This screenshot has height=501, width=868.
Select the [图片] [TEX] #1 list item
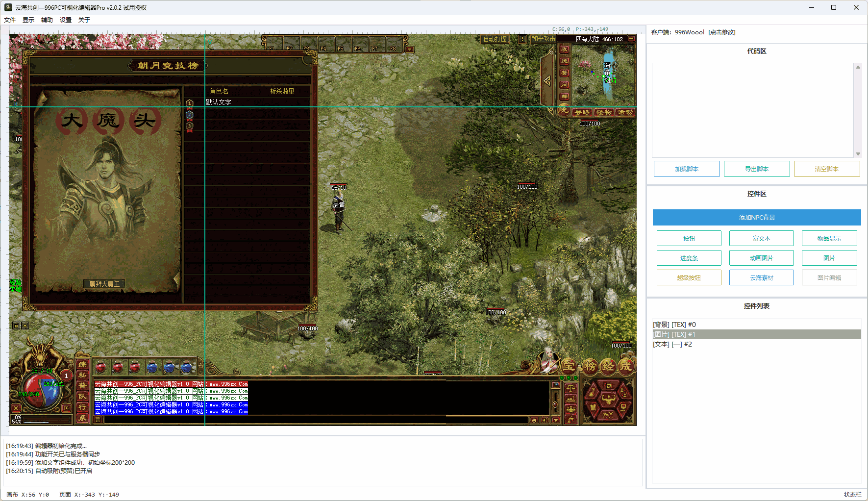pyautogui.click(x=757, y=334)
